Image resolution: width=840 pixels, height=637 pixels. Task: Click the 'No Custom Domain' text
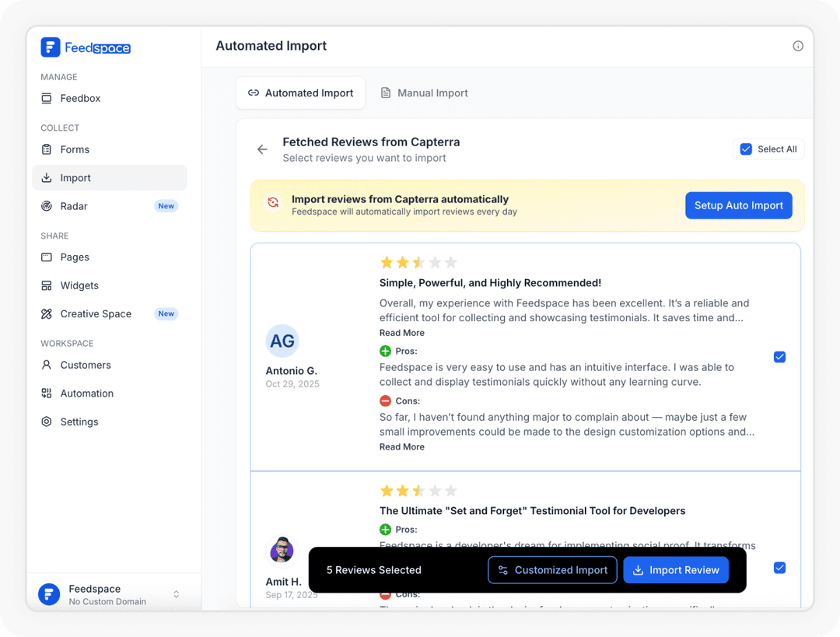[x=107, y=602]
